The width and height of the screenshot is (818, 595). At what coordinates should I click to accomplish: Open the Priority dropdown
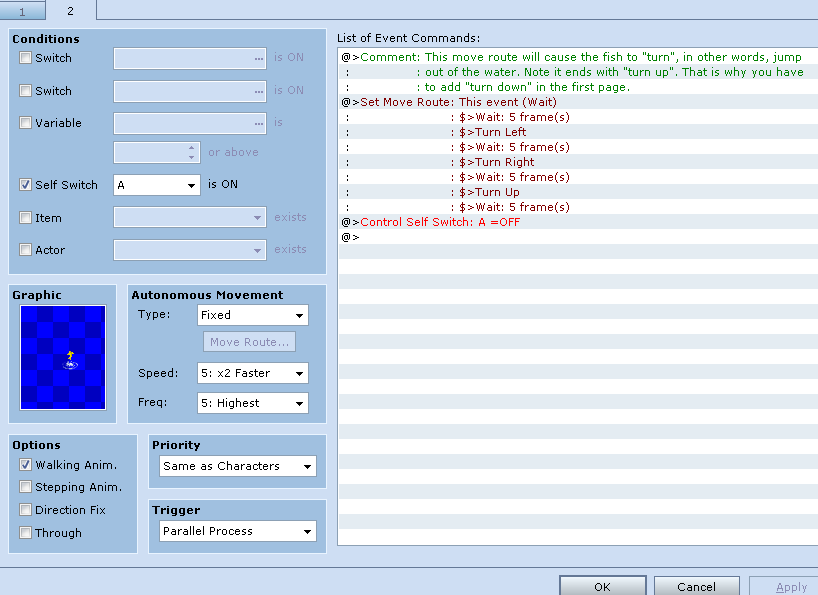coord(238,466)
